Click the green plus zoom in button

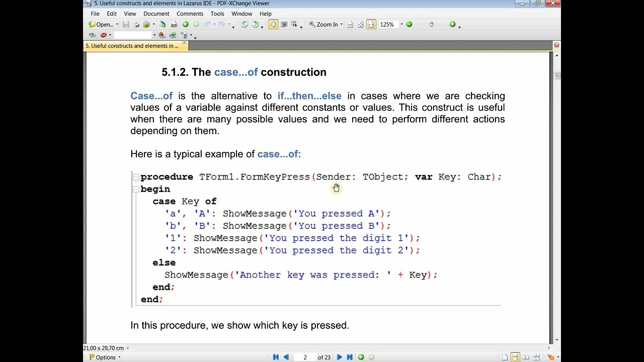tap(452, 24)
